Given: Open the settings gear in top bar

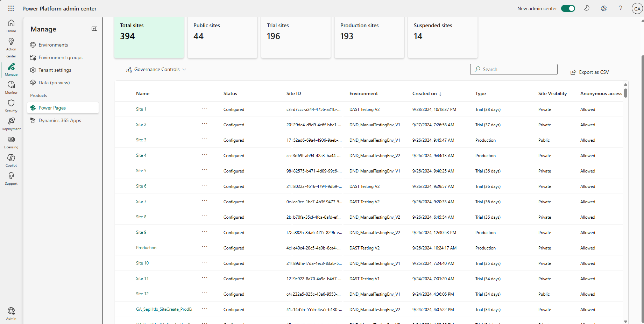Looking at the screenshot, I should click(x=604, y=8).
